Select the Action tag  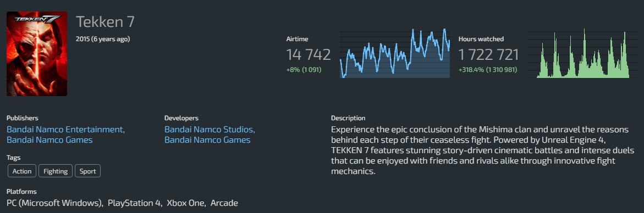click(x=22, y=171)
